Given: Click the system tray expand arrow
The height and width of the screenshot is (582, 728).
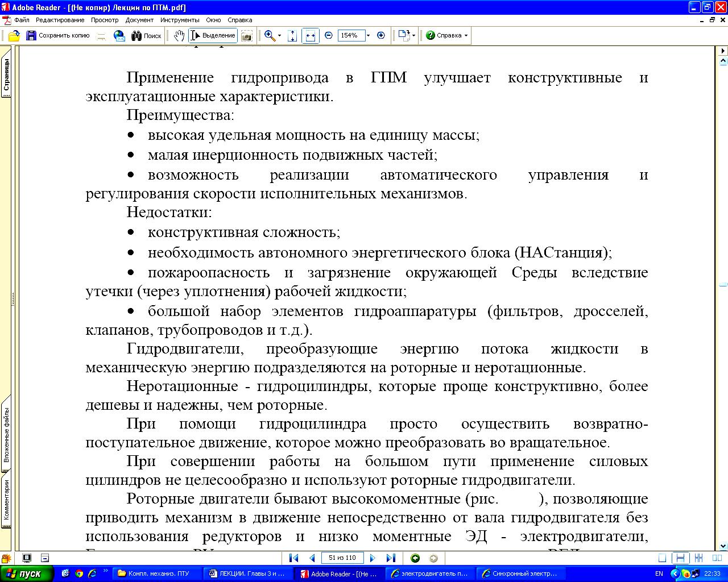Looking at the screenshot, I should pos(675,573).
